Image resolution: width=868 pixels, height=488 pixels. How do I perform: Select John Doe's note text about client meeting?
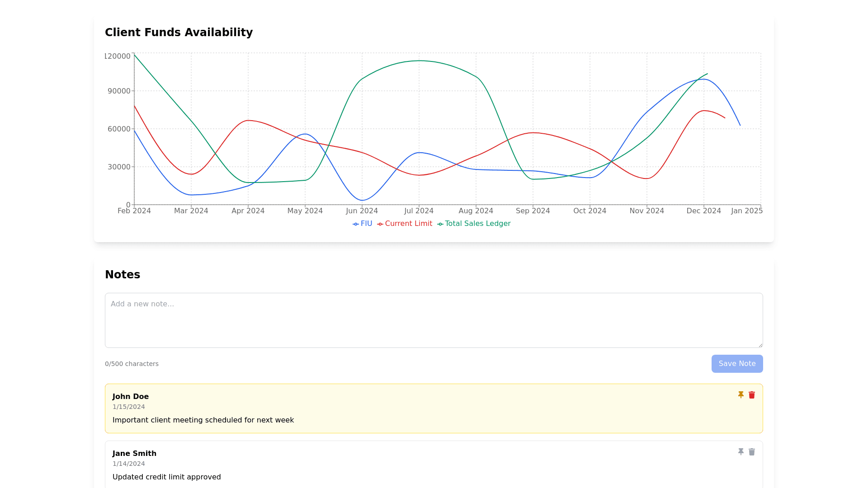(x=203, y=420)
